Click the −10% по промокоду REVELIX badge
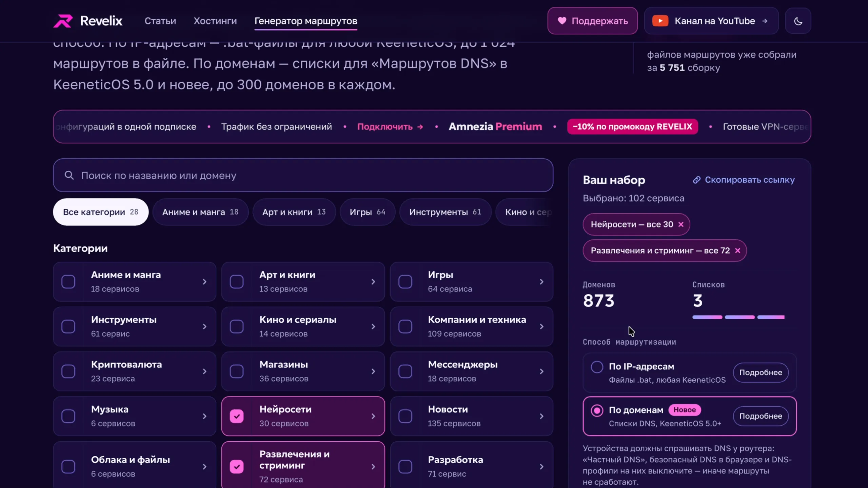Screen dimensions: 868x488 632,127
